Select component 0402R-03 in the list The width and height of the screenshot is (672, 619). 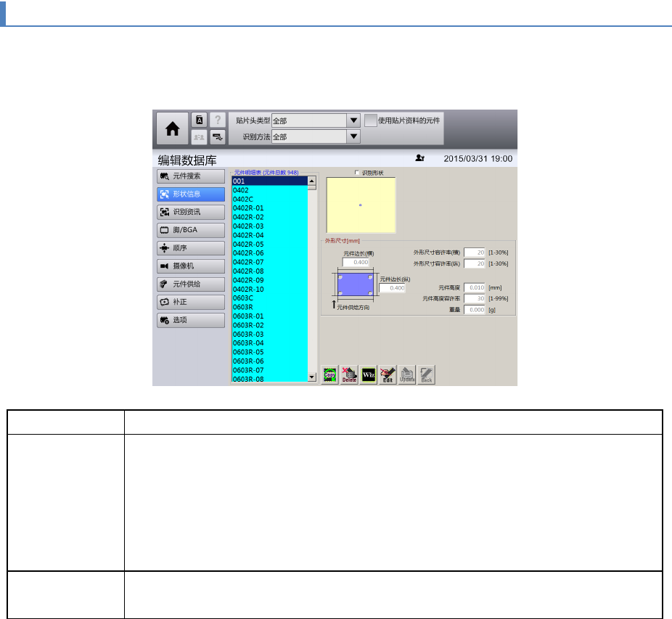coord(269,226)
